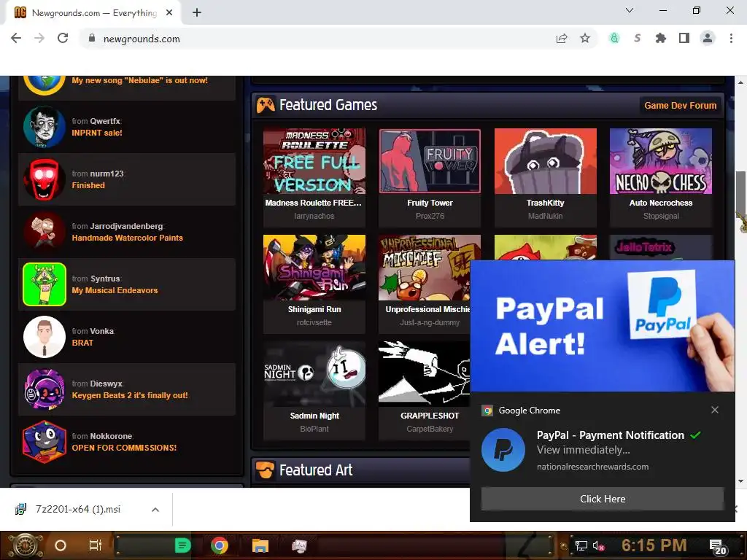Dismiss the Google Chrome PayPal notification
The width and height of the screenshot is (747, 560).
click(715, 410)
